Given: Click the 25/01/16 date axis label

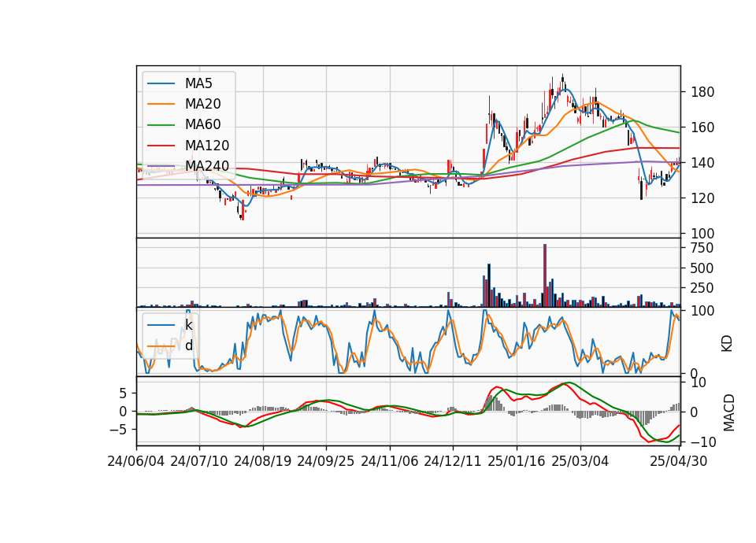Looking at the screenshot, I should [x=517, y=461].
